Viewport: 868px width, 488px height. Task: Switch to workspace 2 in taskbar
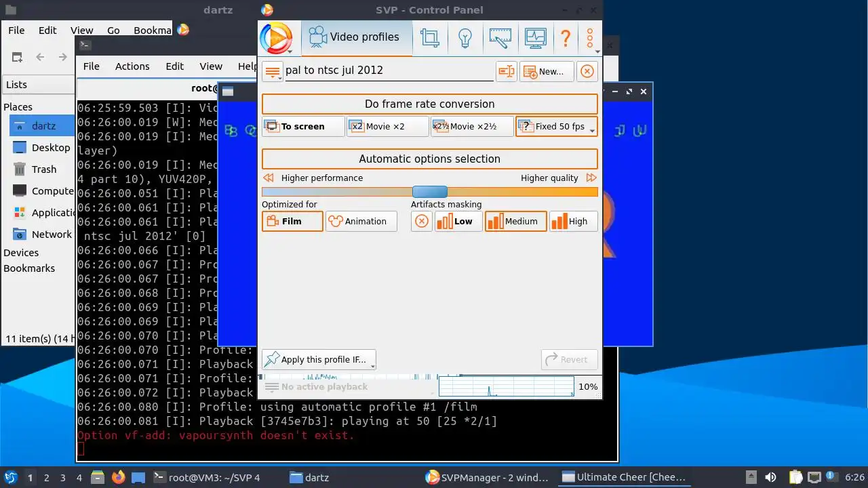tap(47, 478)
